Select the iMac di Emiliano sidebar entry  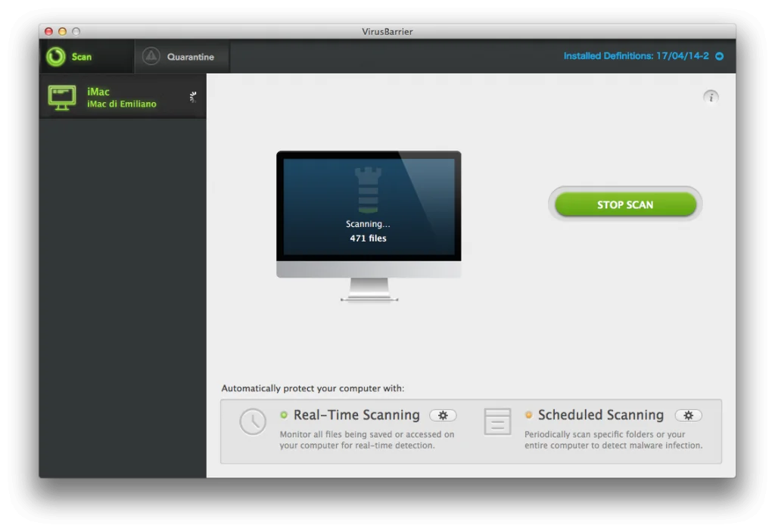click(x=121, y=102)
